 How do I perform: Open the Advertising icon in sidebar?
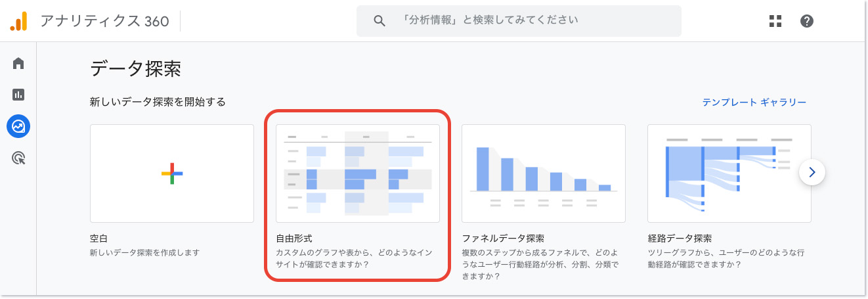coord(18,157)
